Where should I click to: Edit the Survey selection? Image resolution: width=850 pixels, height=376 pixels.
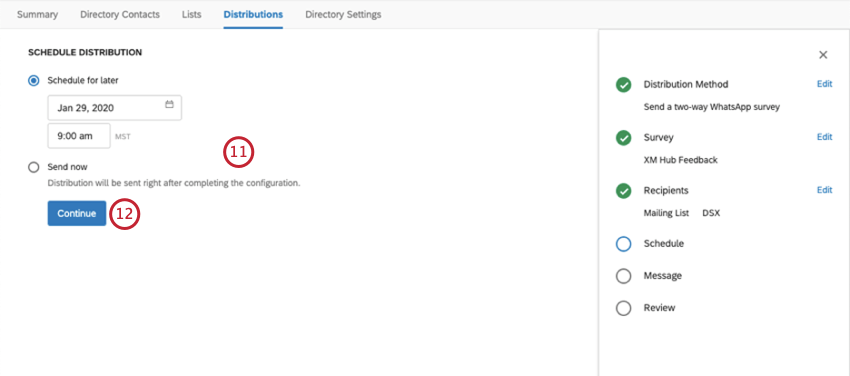[x=824, y=137]
